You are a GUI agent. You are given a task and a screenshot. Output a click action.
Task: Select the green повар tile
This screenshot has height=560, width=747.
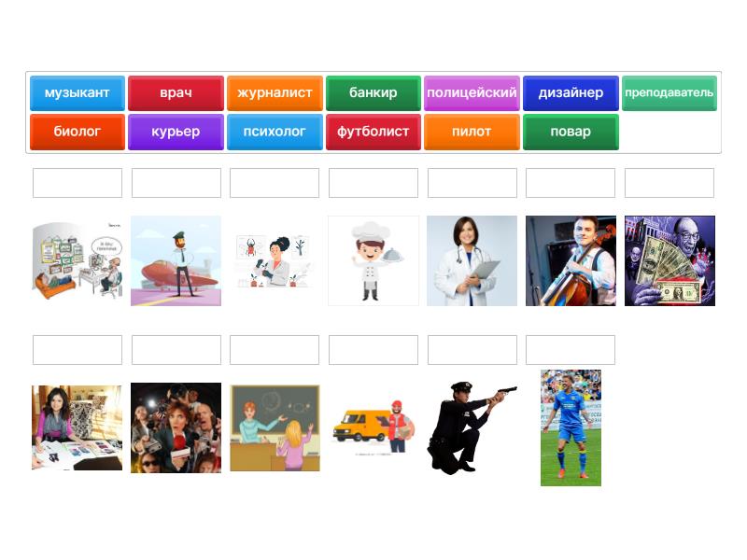(x=571, y=132)
